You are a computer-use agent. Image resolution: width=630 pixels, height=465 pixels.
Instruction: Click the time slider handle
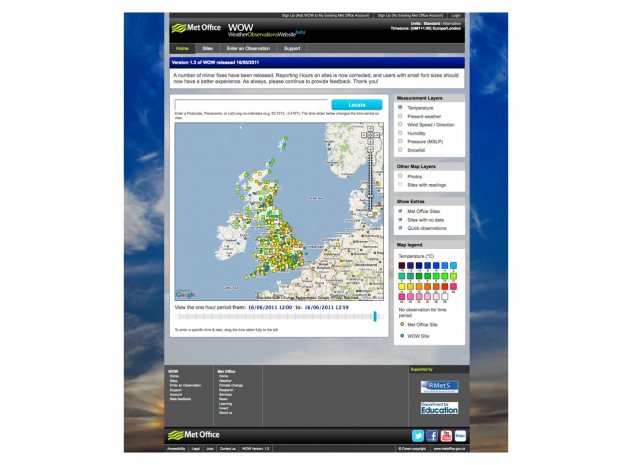375,316
